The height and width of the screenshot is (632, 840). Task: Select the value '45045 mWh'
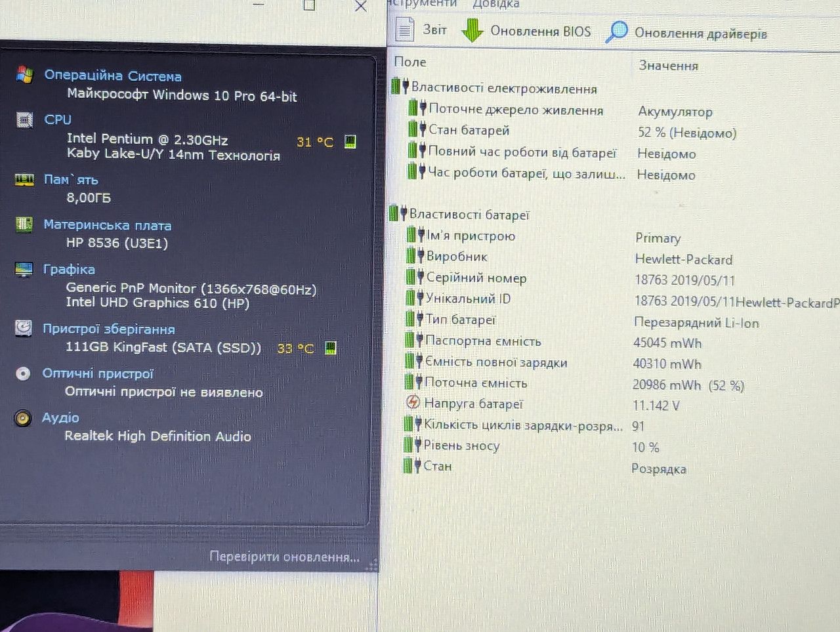[667, 343]
